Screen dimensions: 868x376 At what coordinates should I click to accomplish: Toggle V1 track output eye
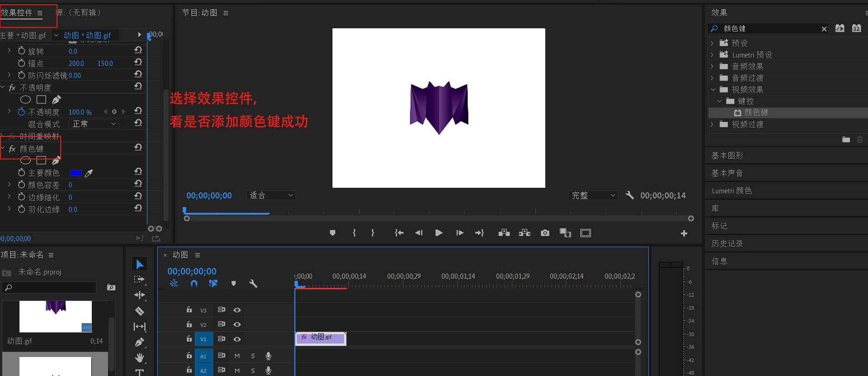(x=237, y=339)
